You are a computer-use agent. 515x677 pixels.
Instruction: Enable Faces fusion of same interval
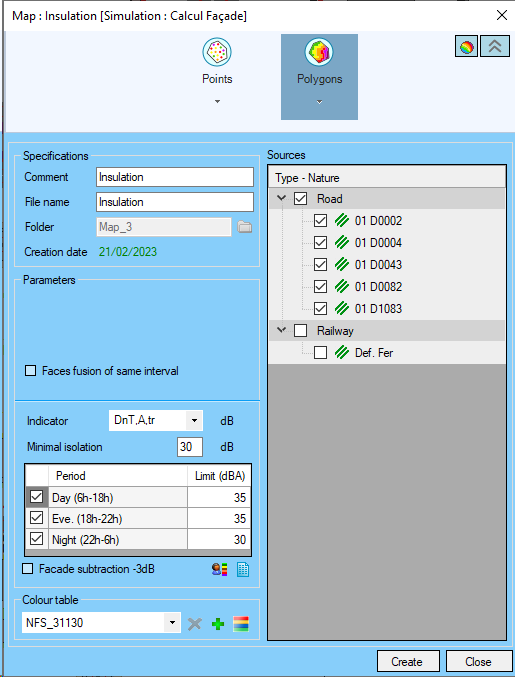(30, 371)
